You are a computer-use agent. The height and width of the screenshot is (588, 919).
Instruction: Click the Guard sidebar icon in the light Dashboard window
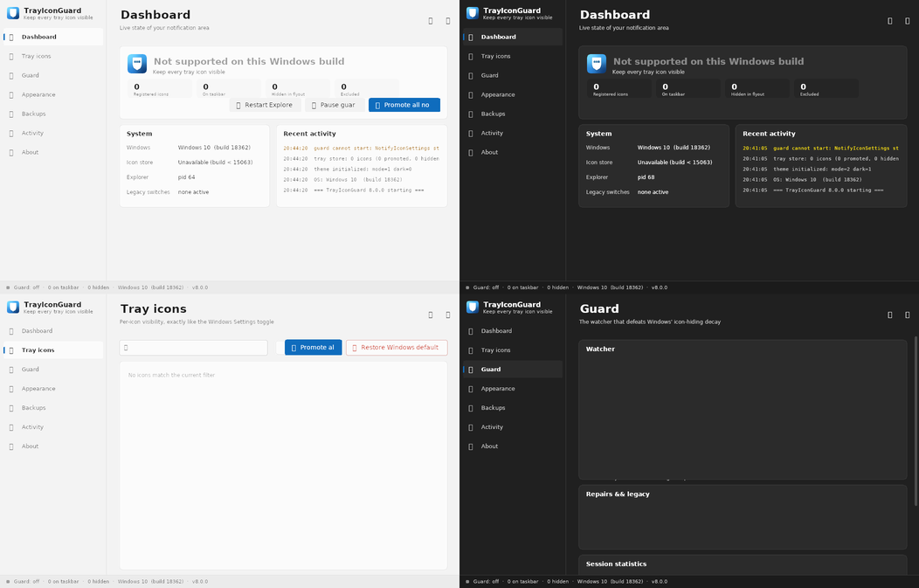(11, 76)
